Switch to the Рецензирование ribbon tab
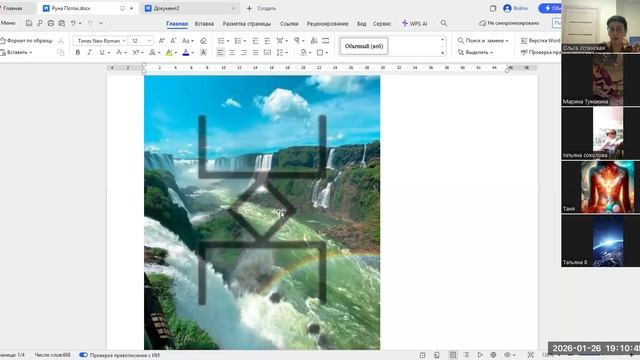This screenshot has width=640, height=360. [x=327, y=24]
